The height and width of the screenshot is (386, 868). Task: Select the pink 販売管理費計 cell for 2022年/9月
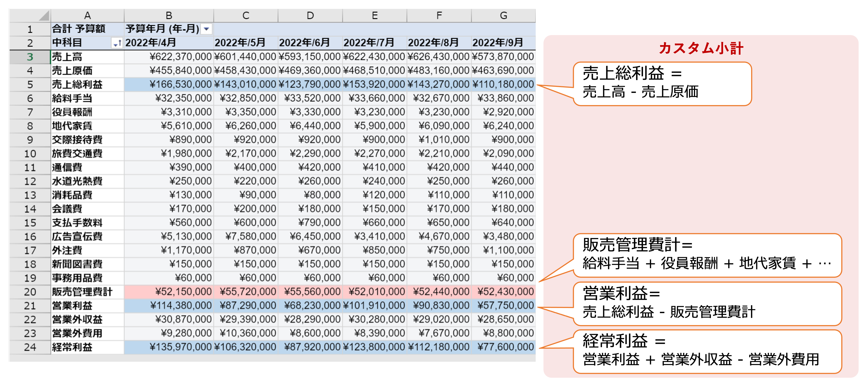click(x=503, y=292)
